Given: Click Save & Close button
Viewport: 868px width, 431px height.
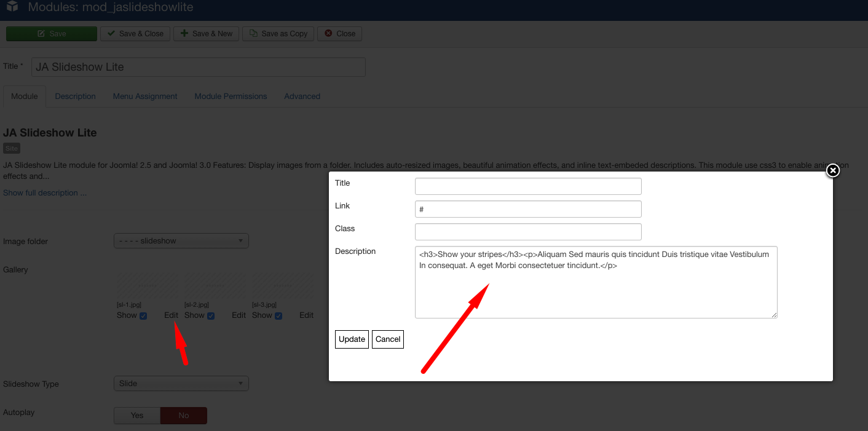Looking at the screenshot, I should click(x=135, y=34).
